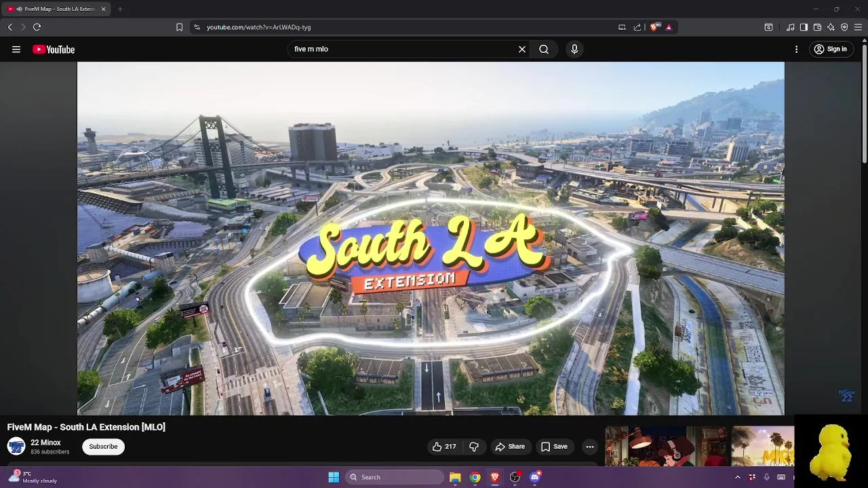Open File Explorer from the taskbar
The image size is (868, 488).
[x=455, y=477]
